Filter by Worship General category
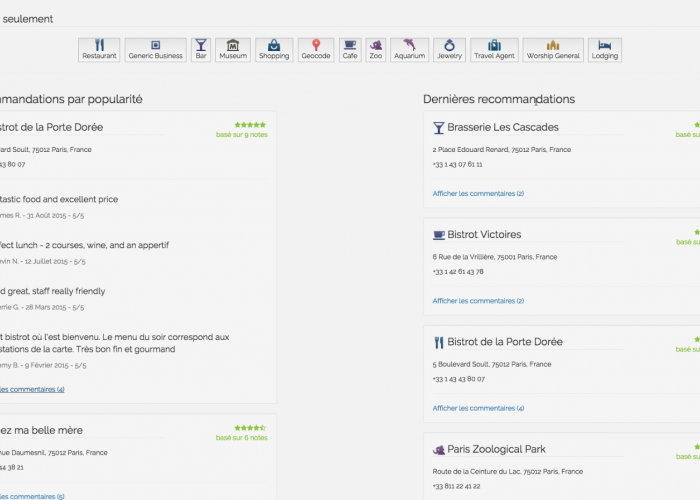 coord(553,50)
